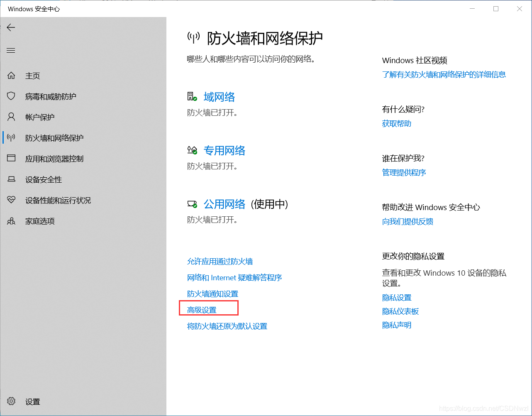The height and width of the screenshot is (416, 532).
Task: Click 向我们提供反馈 link
Action: [x=408, y=222]
